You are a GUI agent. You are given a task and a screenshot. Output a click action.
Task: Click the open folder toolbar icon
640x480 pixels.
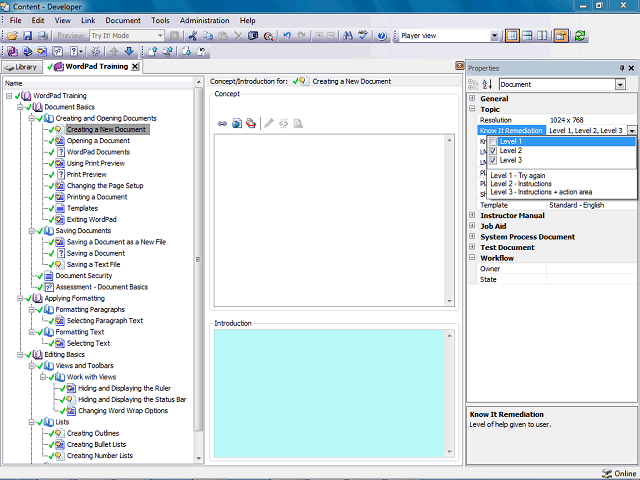coord(12,36)
